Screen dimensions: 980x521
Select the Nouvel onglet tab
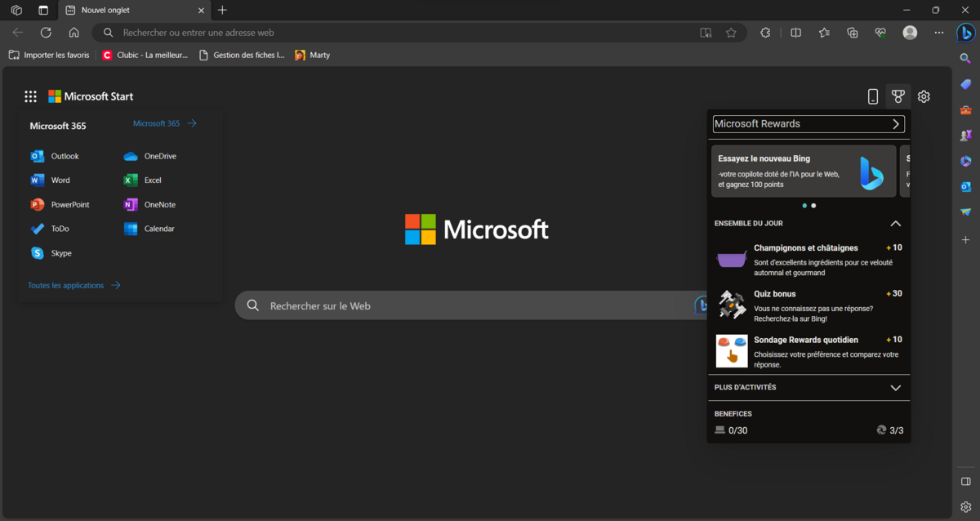coord(135,10)
